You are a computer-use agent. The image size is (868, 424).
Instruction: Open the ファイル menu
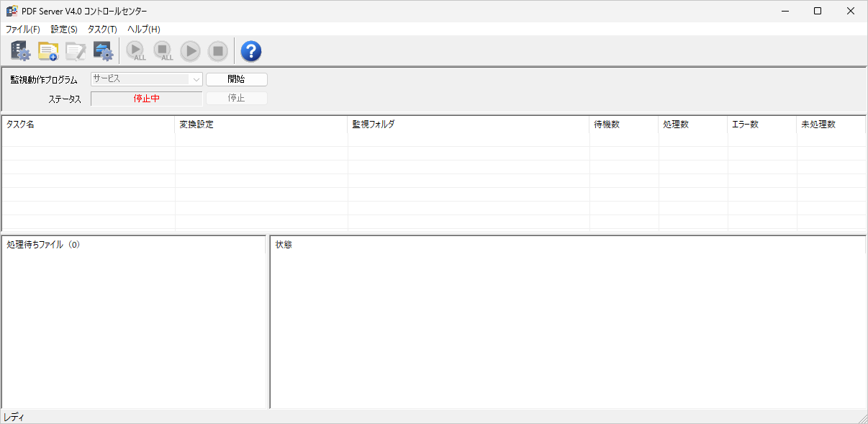click(22, 30)
